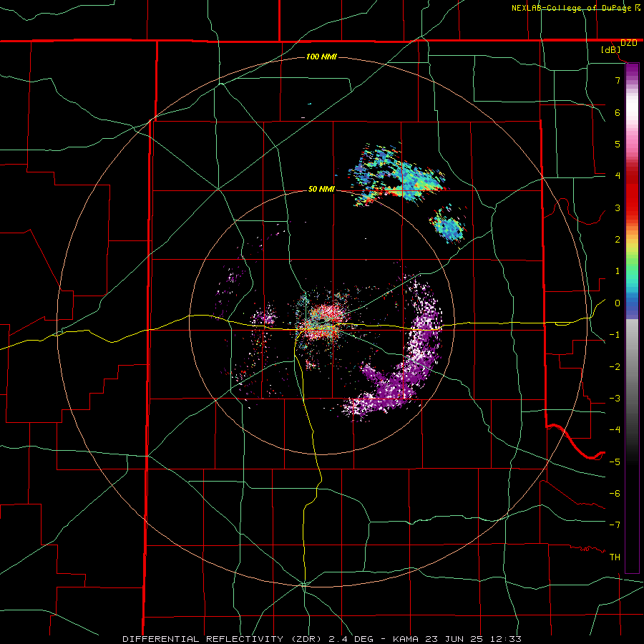This screenshot has height=644, width=644.
Task: Click the "6" value on color scale
Action: (x=618, y=112)
